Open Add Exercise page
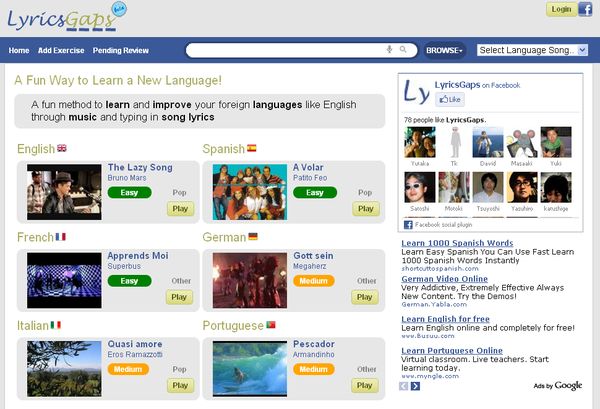 click(x=61, y=51)
